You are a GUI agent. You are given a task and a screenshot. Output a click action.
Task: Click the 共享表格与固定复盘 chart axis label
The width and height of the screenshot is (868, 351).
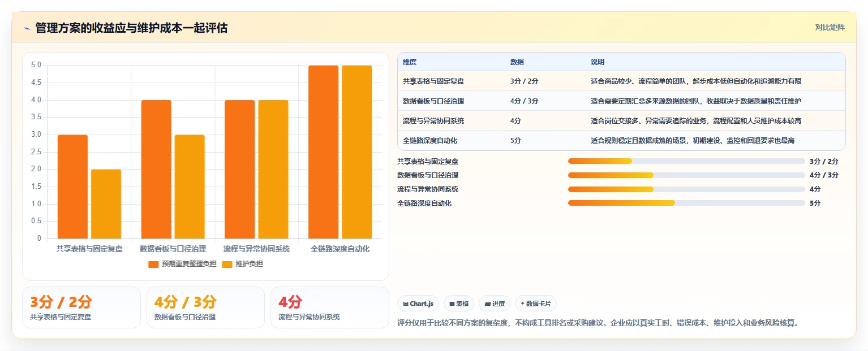[x=89, y=249]
